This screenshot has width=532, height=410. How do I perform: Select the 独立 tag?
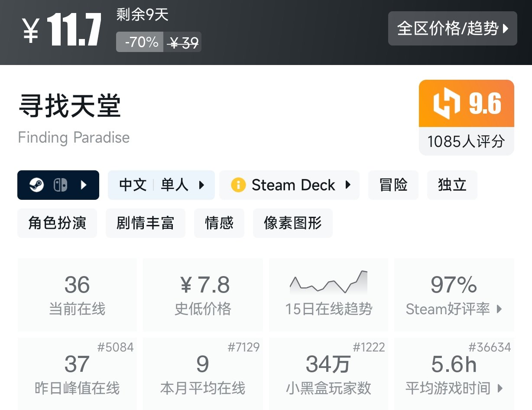(x=452, y=185)
